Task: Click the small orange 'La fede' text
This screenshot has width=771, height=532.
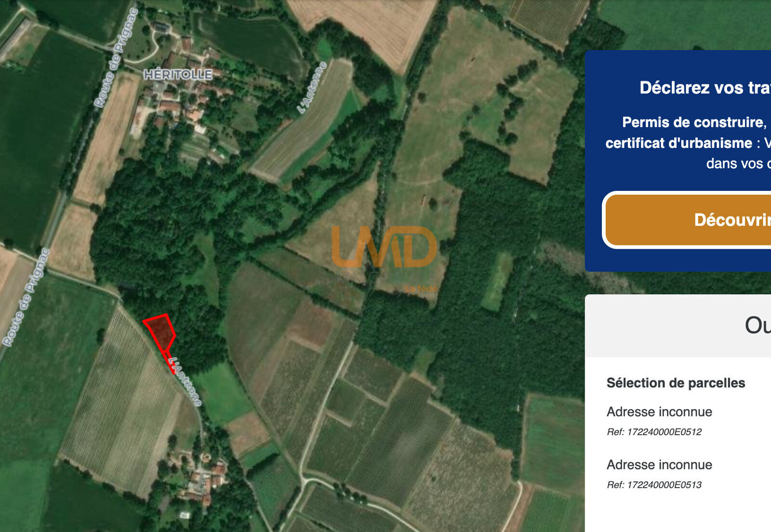Action: [421, 289]
